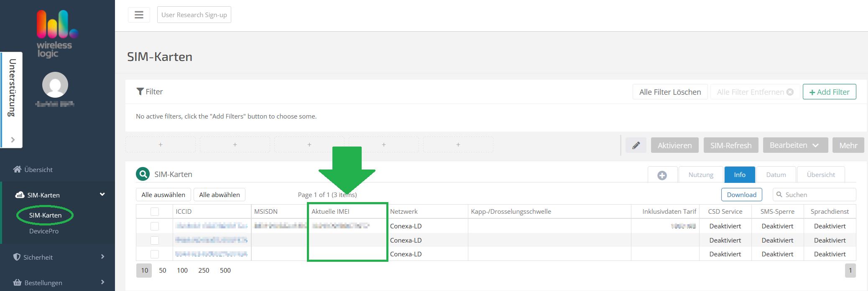868x291 pixels.
Task: Expand the Bestellungen sidebar menu
Action: coord(58,283)
